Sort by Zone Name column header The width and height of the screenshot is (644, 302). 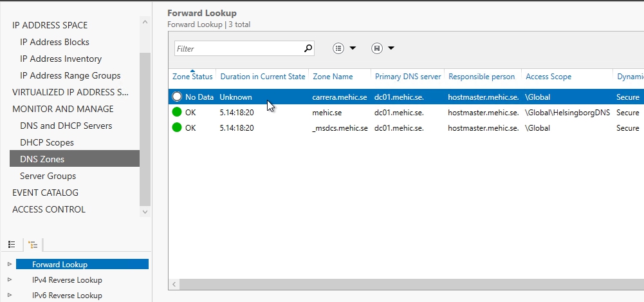pos(333,77)
